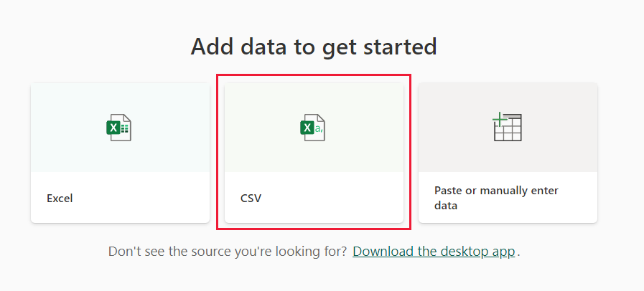Click the word "data" under Paste card
Screen dimensions: 644x291
coord(446,205)
